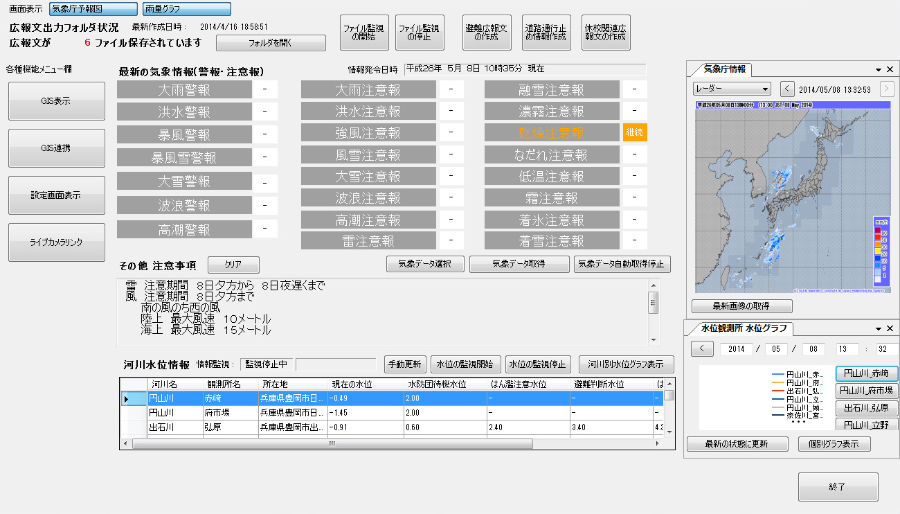Click the radar map image of Japan
This screenshot has height=514, width=900.
793,197
